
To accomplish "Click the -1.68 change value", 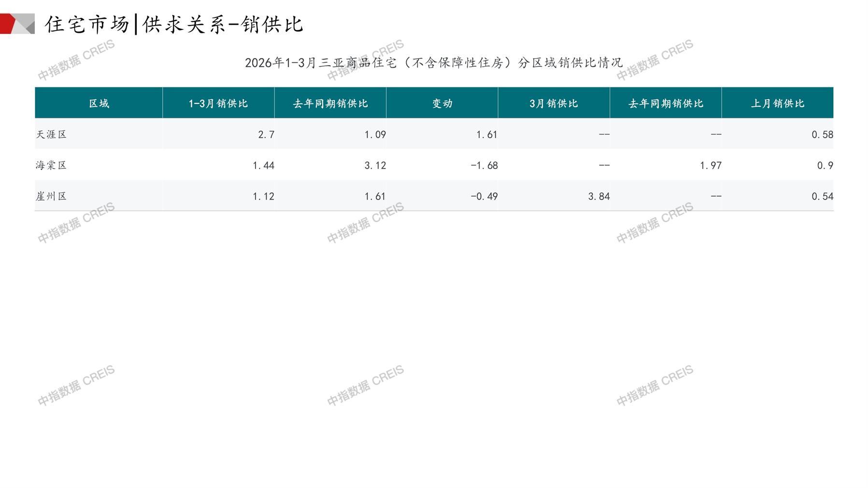I will tap(484, 165).
